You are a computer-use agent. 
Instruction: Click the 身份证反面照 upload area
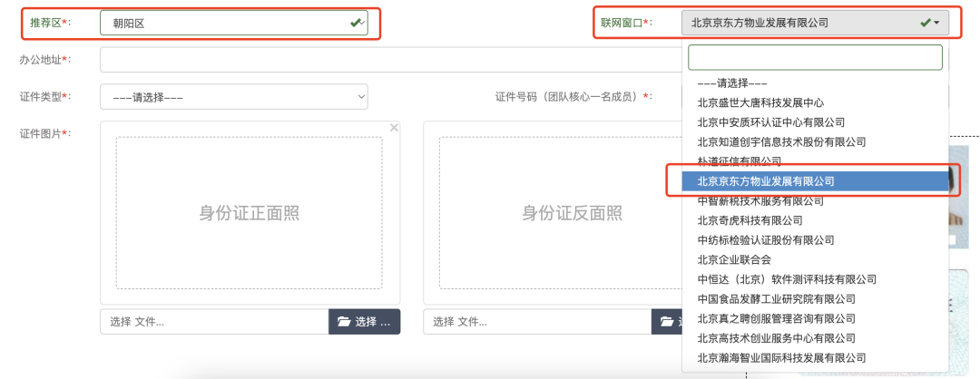pyautogui.click(x=560, y=213)
